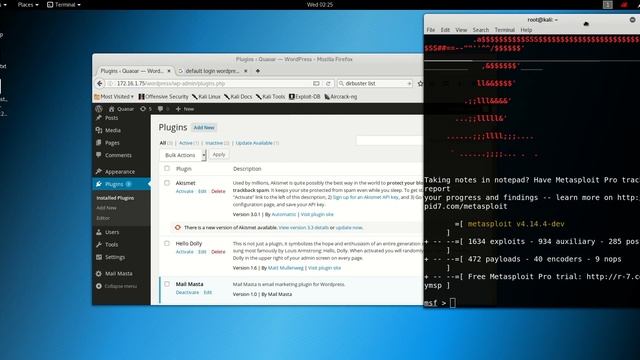Open Plugins menu in WordPress sidebar
Screen dimensions: 640x360
[x=121, y=184]
